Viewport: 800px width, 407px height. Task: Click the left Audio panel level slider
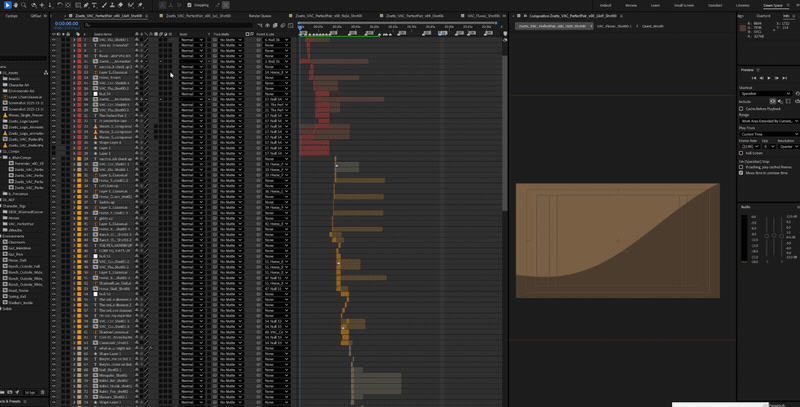pos(767,236)
